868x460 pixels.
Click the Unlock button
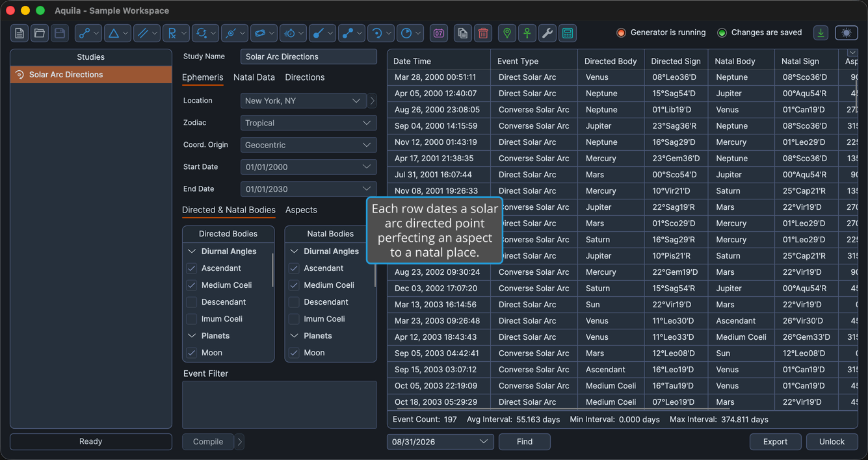pos(832,442)
